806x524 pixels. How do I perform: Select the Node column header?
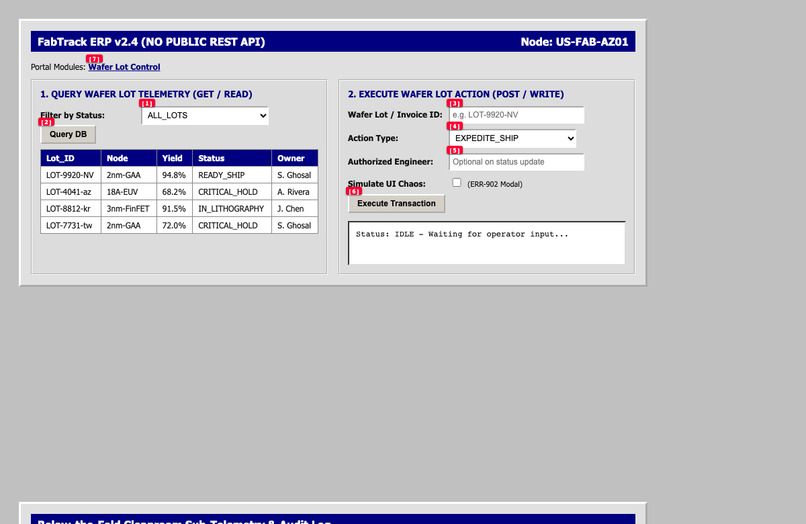129,158
